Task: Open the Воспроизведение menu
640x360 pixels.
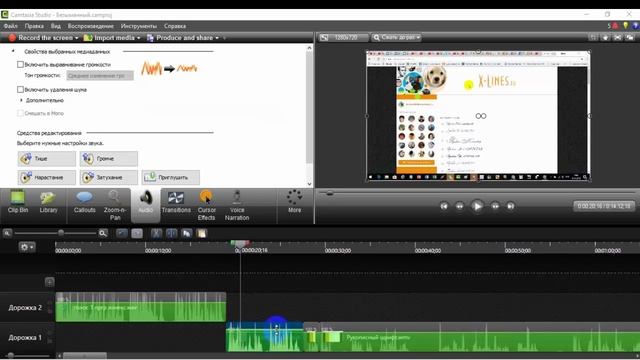Action: [x=91, y=26]
